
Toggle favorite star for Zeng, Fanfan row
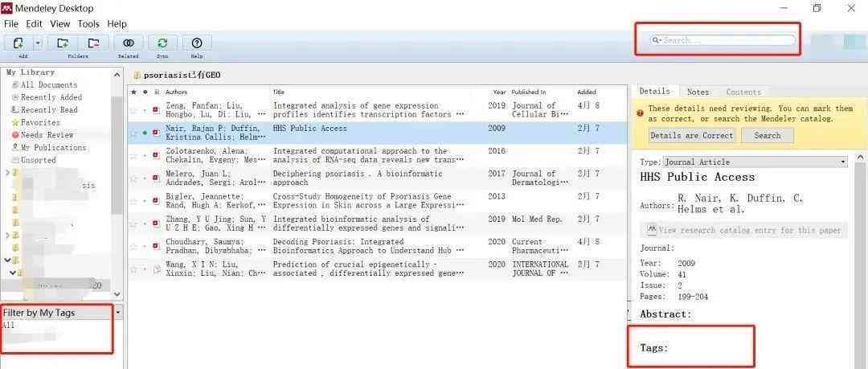133,110
